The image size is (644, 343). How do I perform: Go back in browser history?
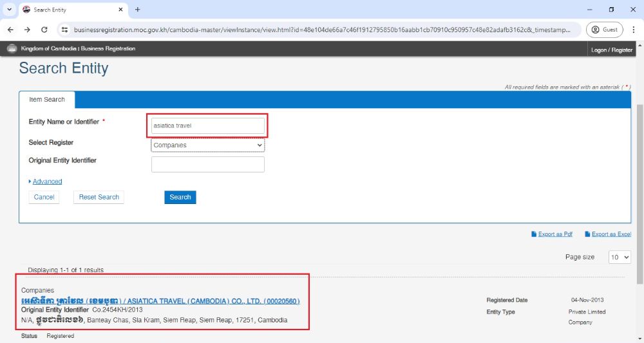(11, 30)
